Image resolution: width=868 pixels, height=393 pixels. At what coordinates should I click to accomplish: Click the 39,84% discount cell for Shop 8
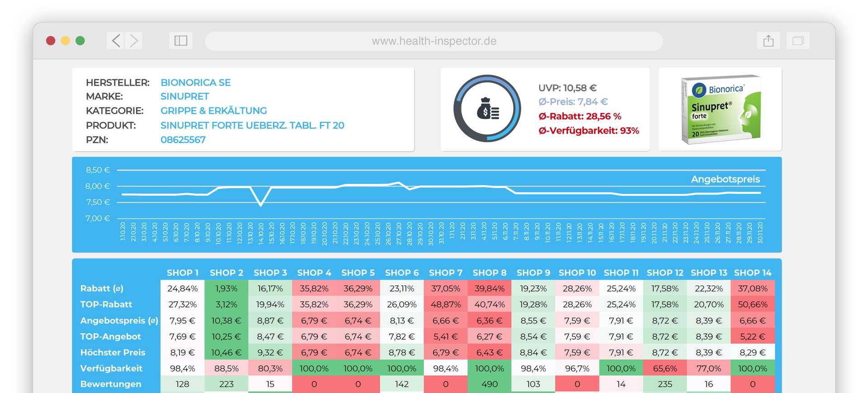coord(490,288)
